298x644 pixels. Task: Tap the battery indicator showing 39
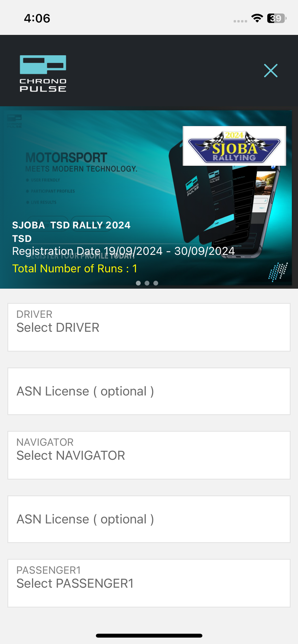point(277,18)
